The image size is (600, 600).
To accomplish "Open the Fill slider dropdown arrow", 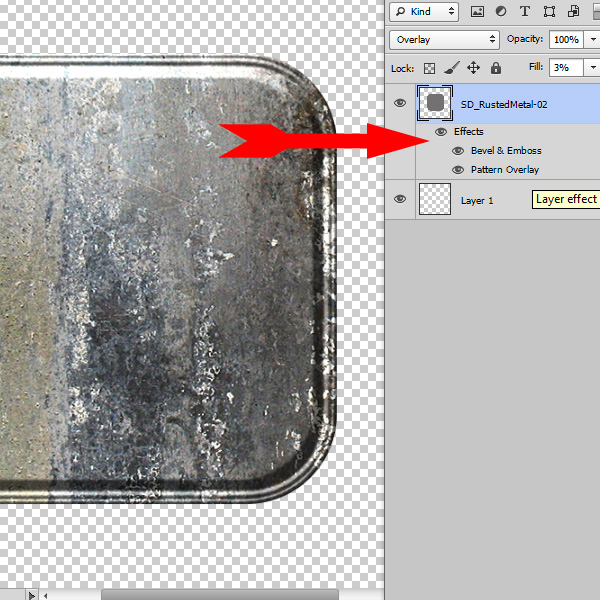I will (592, 68).
